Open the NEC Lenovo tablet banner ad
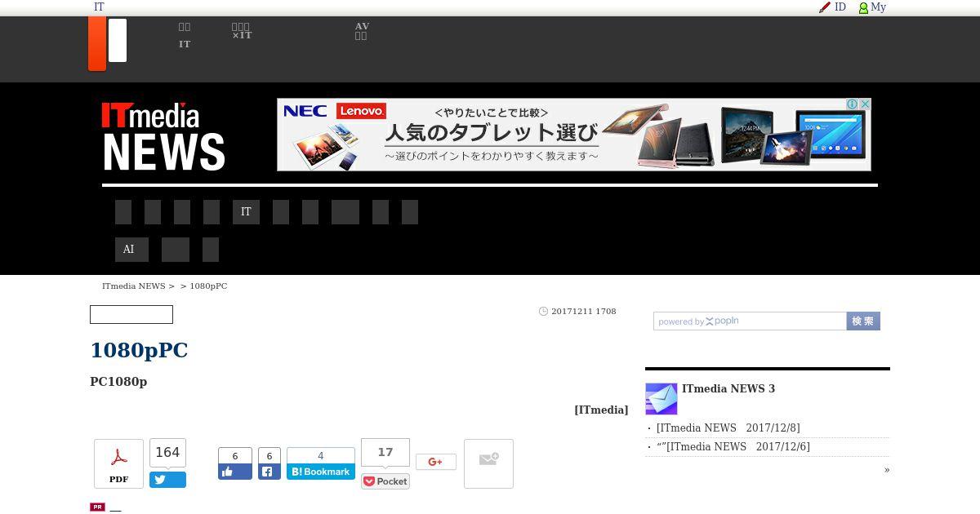980x514 pixels. click(574, 135)
